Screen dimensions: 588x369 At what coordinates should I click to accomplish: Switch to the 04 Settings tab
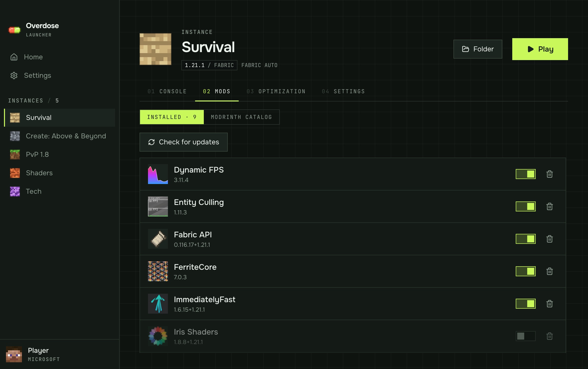(x=343, y=92)
